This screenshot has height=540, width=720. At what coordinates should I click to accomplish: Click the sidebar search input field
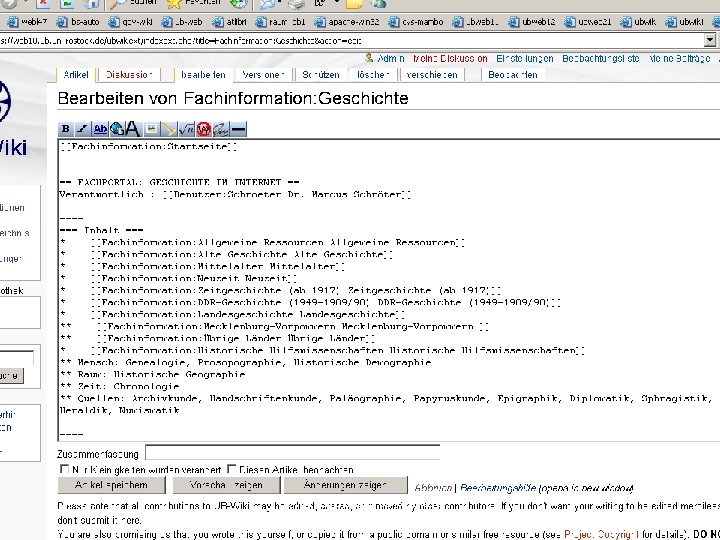(16, 358)
